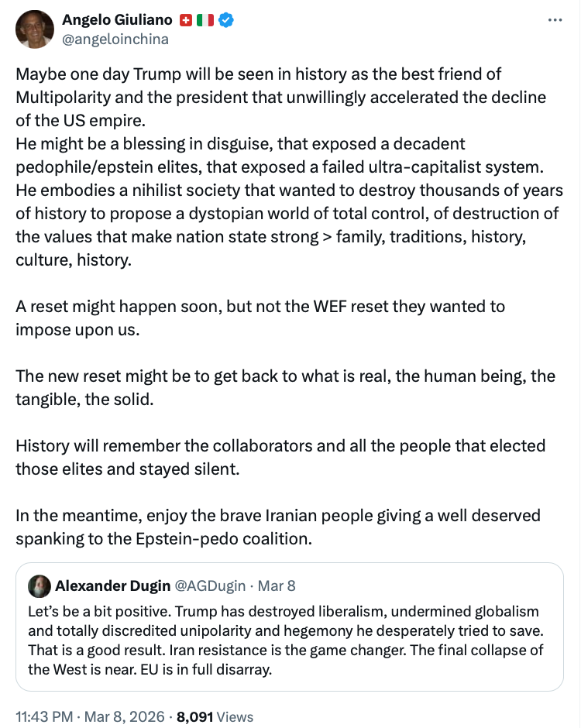Click the blue verified checkmark badge
The width and height of the screenshot is (581, 728).
tap(225, 21)
